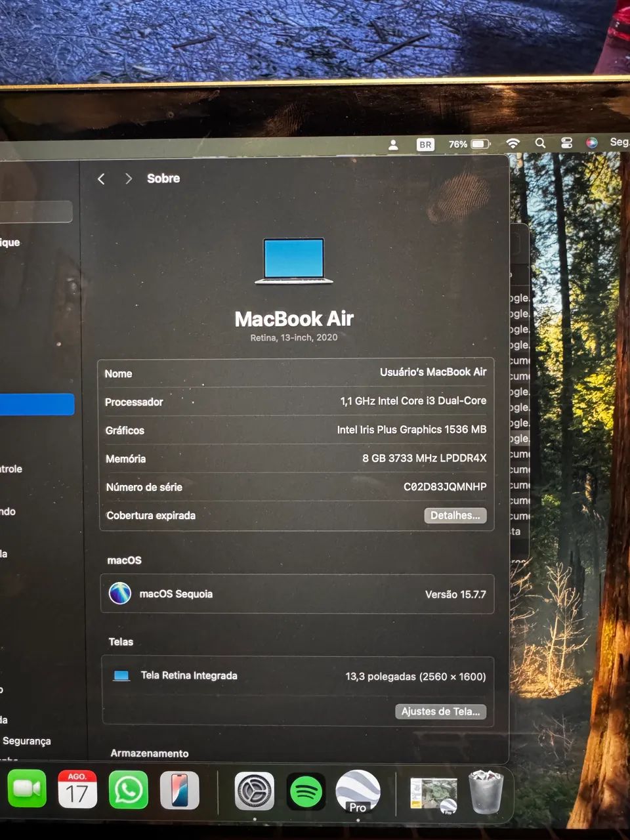Click the Tela Retina Integrada display icon
Viewport: 630px width, 840px height.
point(121,675)
